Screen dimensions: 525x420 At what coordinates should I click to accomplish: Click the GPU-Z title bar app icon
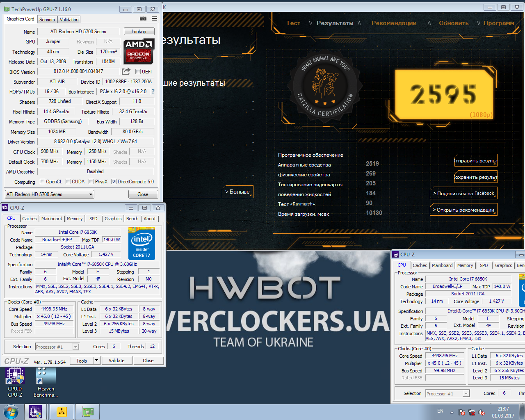point(7,9)
